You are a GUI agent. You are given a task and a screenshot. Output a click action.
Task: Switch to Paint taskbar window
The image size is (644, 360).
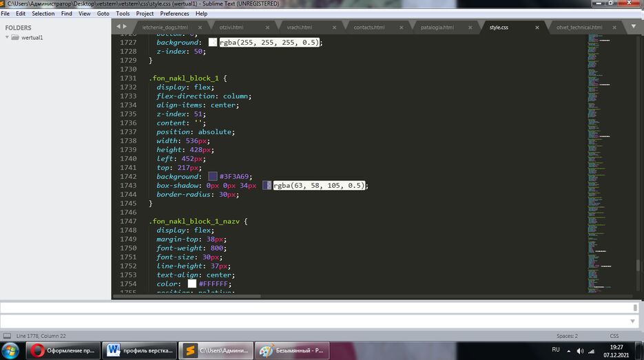292,350
